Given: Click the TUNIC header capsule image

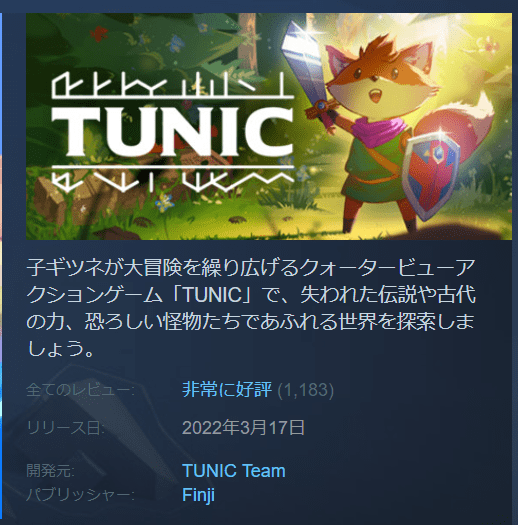Looking at the screenshot, I should [x=269, y=126].
